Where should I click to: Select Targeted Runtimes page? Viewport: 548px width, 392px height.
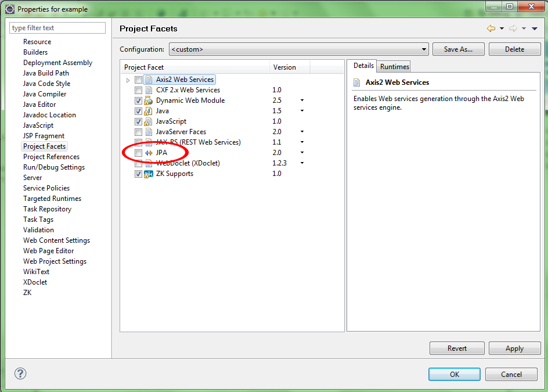pyautogui.click(x=52, y=199)
